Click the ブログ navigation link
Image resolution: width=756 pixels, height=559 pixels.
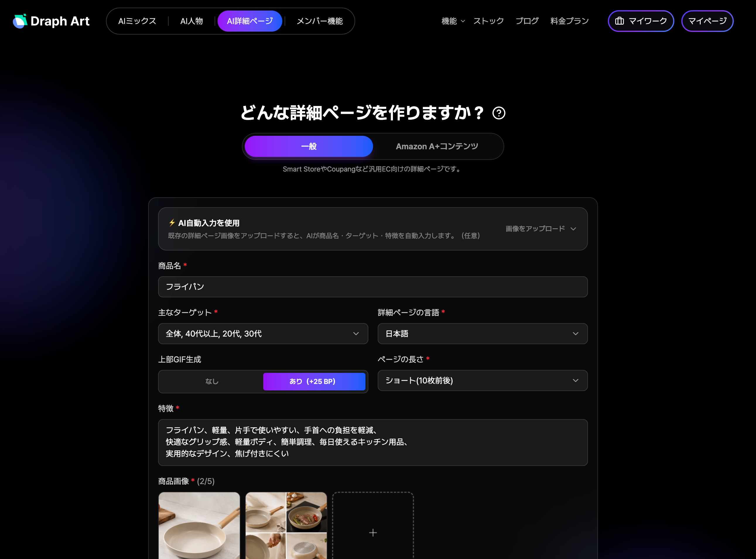click(527, 21)
